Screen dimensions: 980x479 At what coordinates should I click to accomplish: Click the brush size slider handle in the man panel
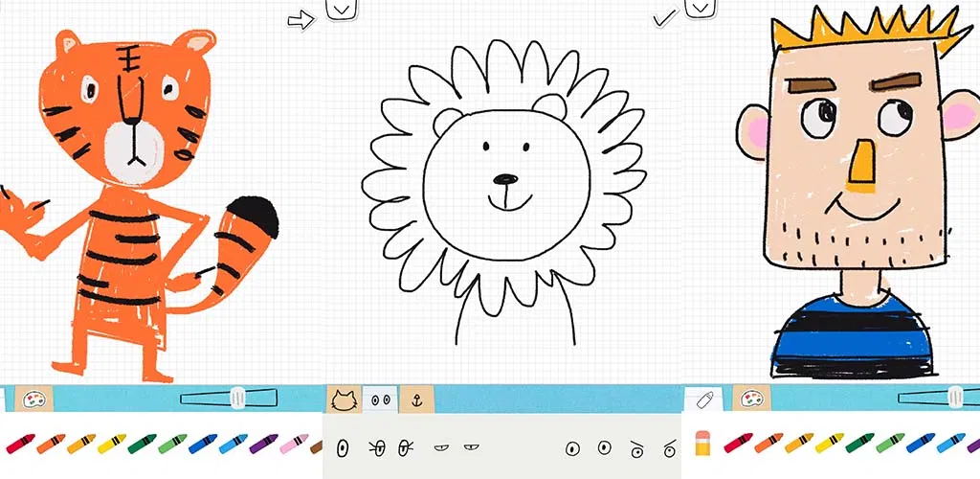click(955, 398)
